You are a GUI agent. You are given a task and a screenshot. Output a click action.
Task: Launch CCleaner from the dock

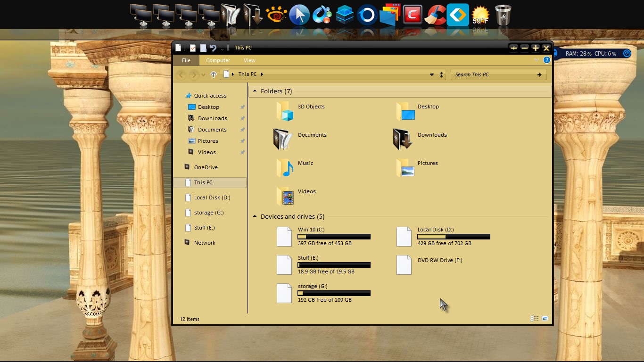(435, 15)
